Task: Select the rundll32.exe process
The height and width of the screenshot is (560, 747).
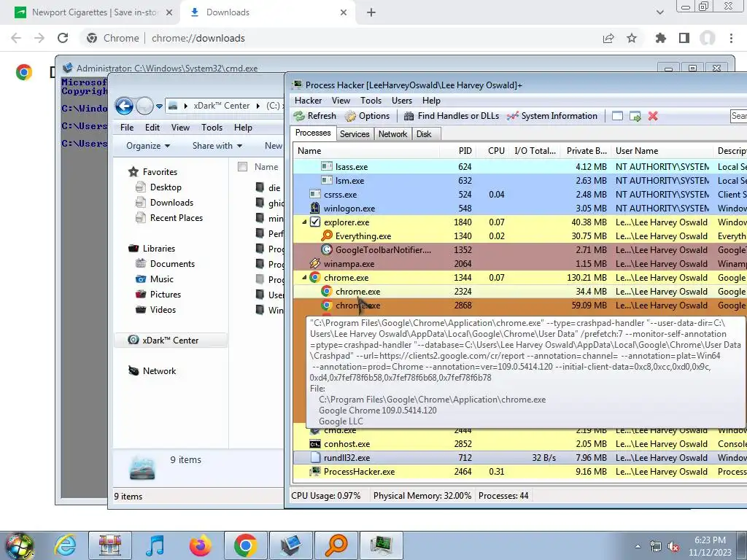Action: click(519, 458)
